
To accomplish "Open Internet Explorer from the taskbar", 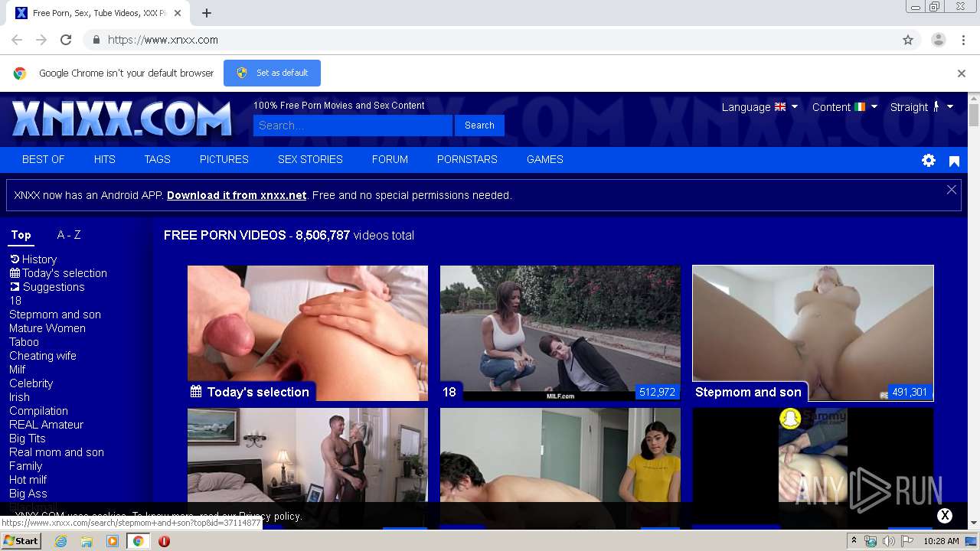I will (x=61, y=541).
